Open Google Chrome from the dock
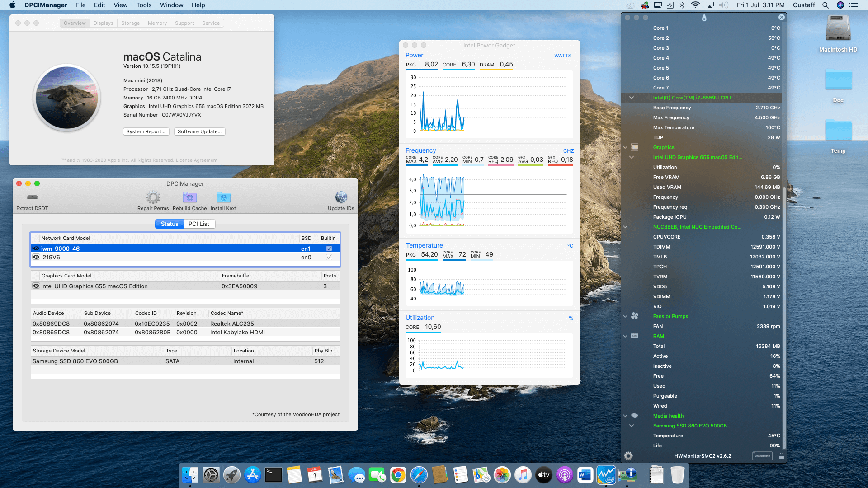This screenshot has height=488, width=868. point(398,475)
